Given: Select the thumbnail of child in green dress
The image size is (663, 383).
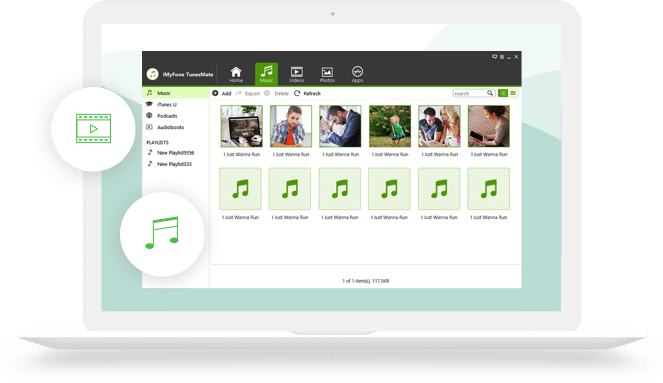Looking at the screenshot, I should click(x=390, y=126).
